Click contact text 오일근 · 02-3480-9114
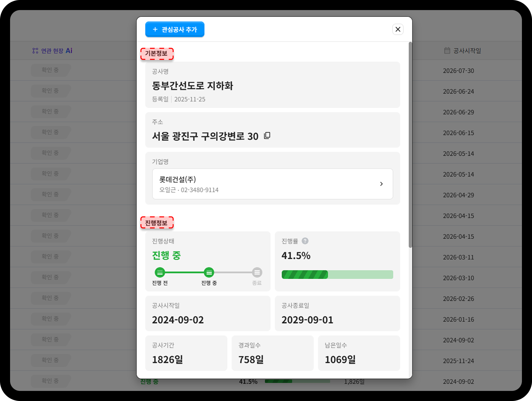532x401 pixels. coord(189,190)
